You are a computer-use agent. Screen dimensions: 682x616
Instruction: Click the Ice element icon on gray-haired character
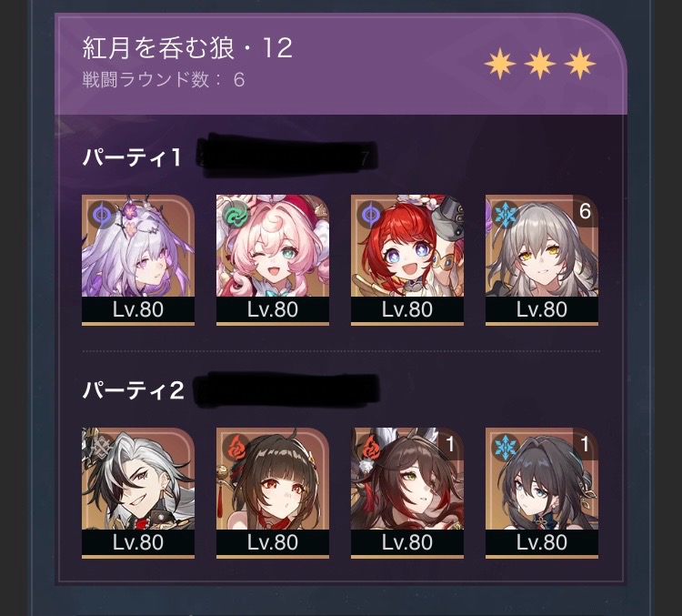coord(505,215)
